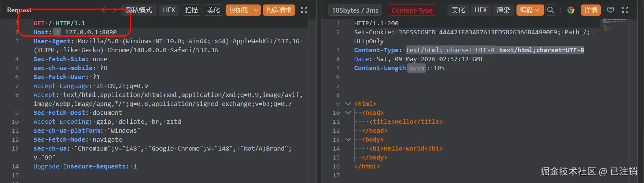
Task: Click the Host value 127.0.0.1:8080
Action: tap(91, 32)
